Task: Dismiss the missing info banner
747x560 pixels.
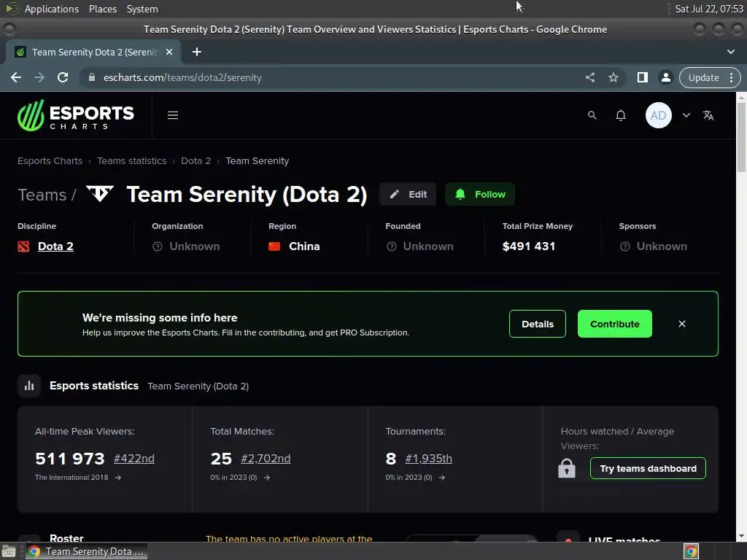Action: coord(682,324)
